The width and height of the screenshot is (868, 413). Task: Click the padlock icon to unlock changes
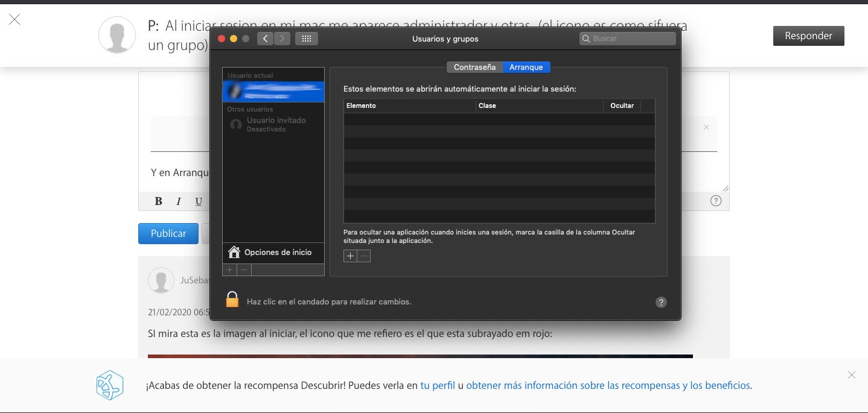232,300
